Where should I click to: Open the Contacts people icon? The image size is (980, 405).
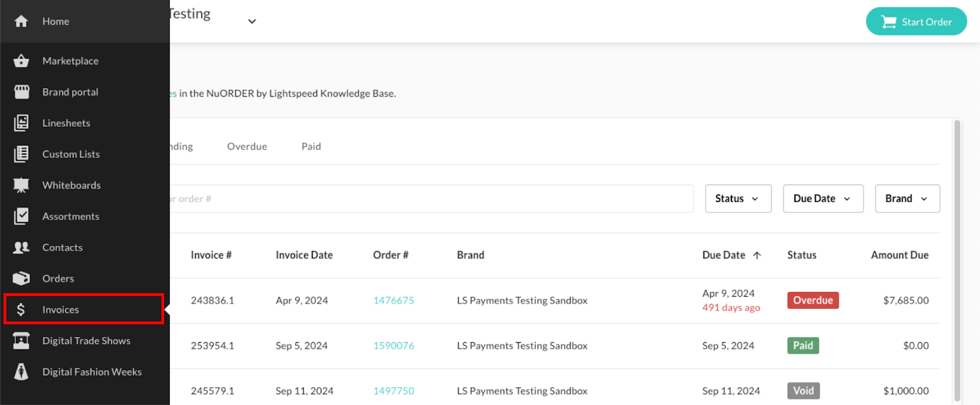(x=21, y=247)
